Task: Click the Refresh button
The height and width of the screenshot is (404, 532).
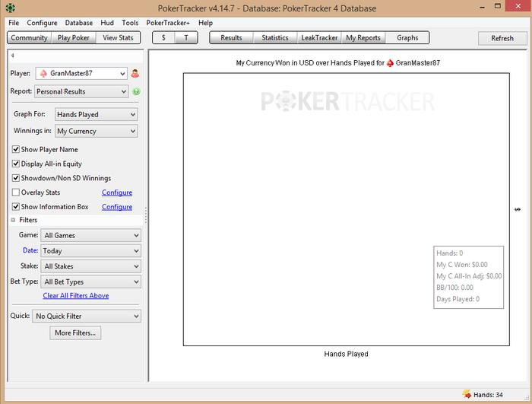Action: click(502, 38)
